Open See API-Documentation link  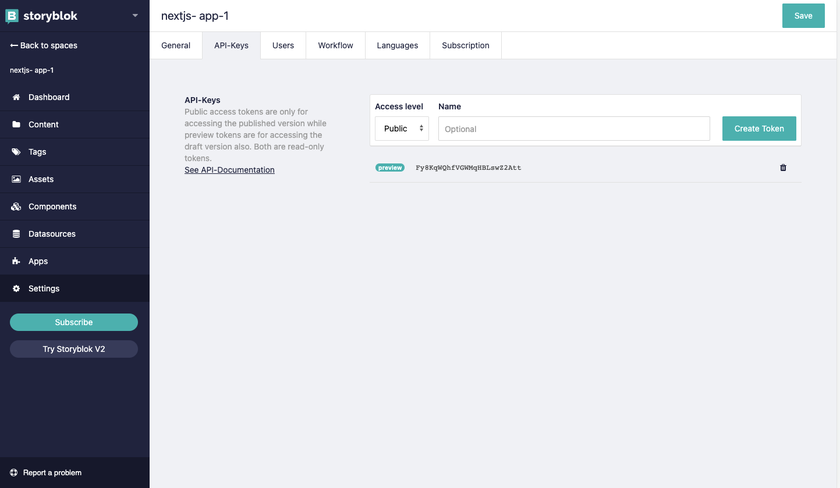(x=229, y=170)
